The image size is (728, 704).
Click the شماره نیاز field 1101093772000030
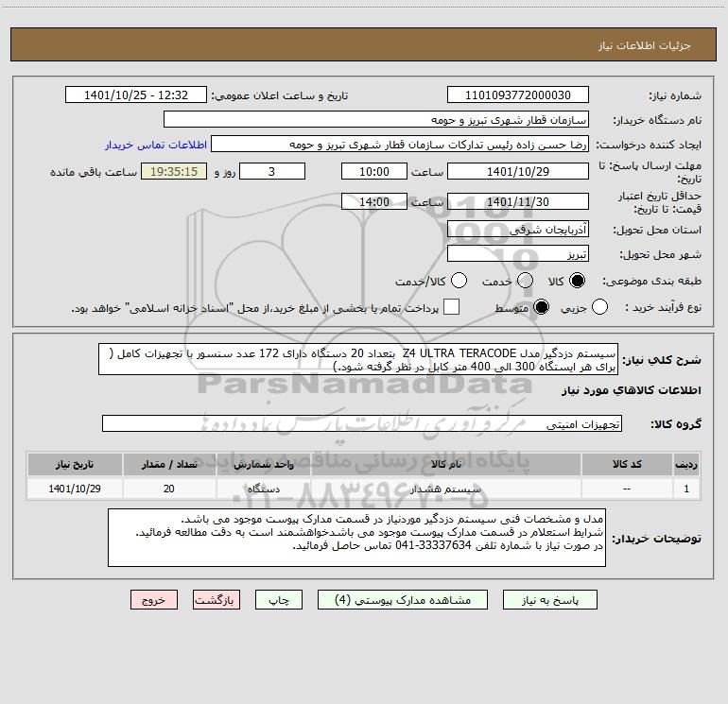pos(518,95)
